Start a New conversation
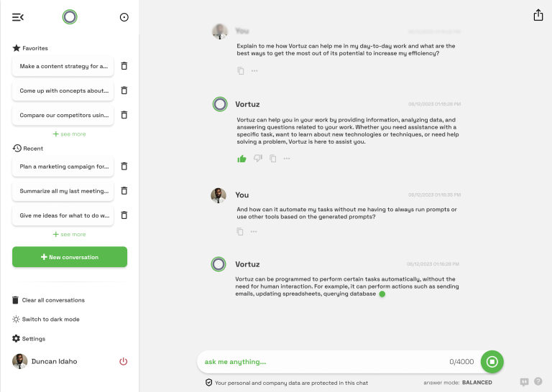 [x=70, y=257]
